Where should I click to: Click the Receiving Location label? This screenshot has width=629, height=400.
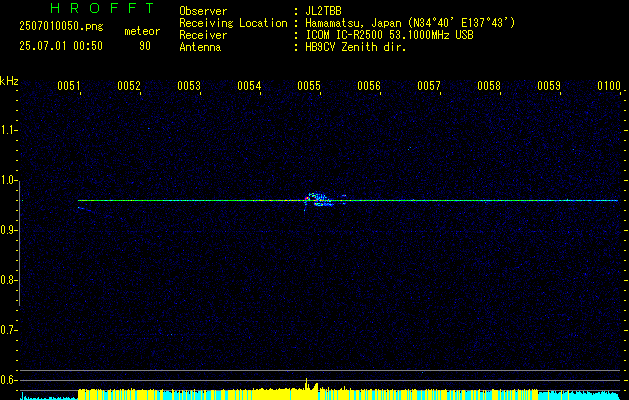pos(233,23)
